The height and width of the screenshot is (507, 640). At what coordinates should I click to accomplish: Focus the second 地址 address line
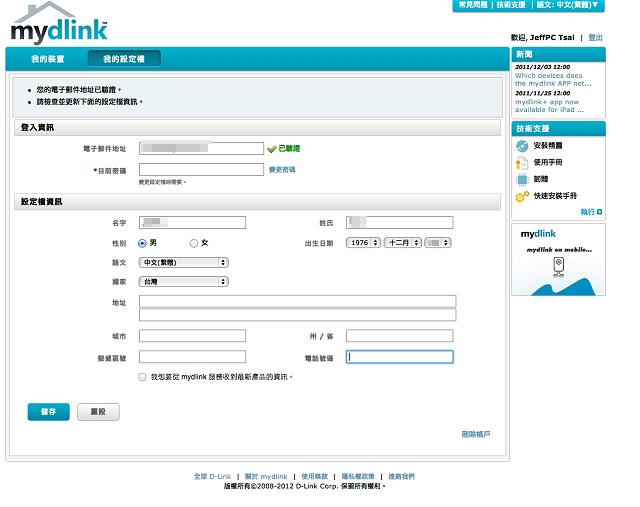click(298, 315)
